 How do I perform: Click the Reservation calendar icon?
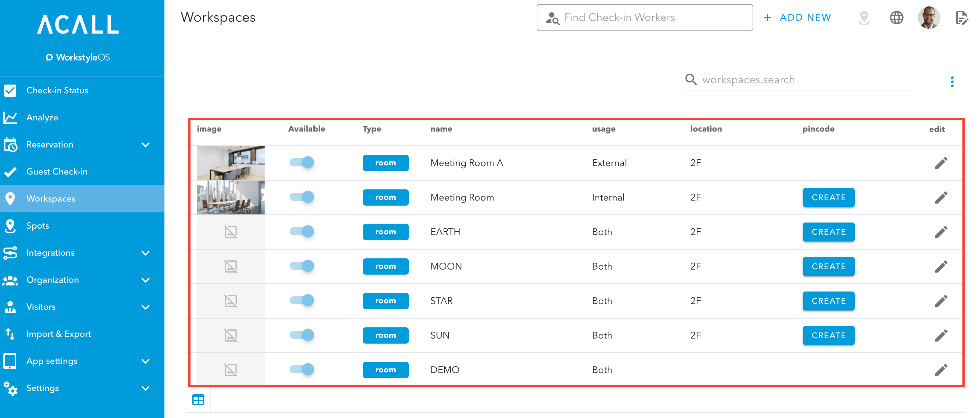[x=10, y=144]
